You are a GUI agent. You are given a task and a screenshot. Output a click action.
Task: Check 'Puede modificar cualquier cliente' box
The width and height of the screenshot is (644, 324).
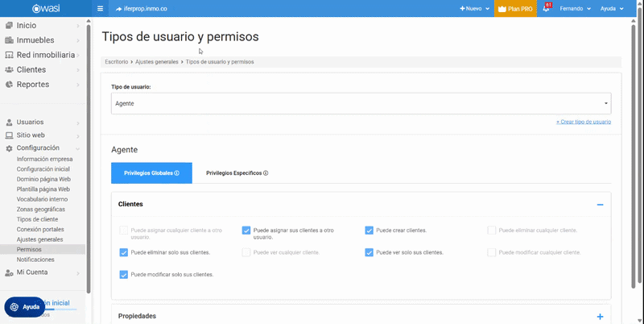click(492, 252)
